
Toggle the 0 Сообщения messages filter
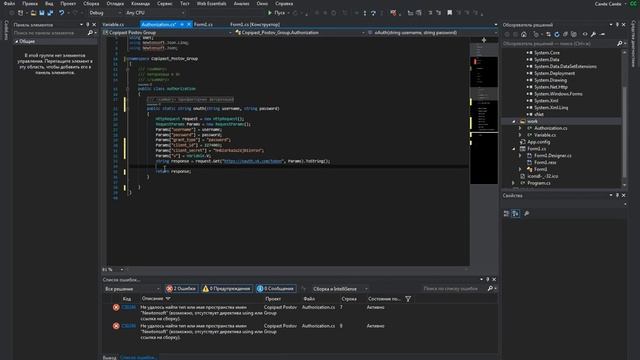tap(276, 289)
